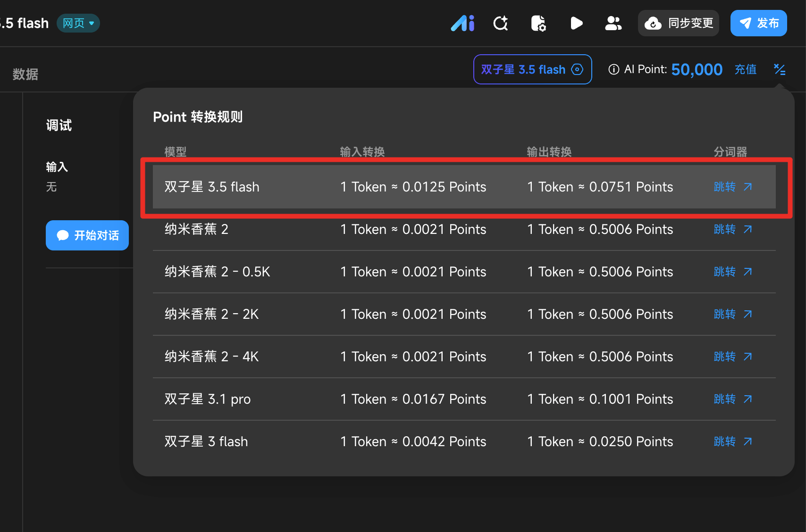Click 跳转 link for 纳米香蕉 2 - 0.5K
806x532 pixels.
733,272
